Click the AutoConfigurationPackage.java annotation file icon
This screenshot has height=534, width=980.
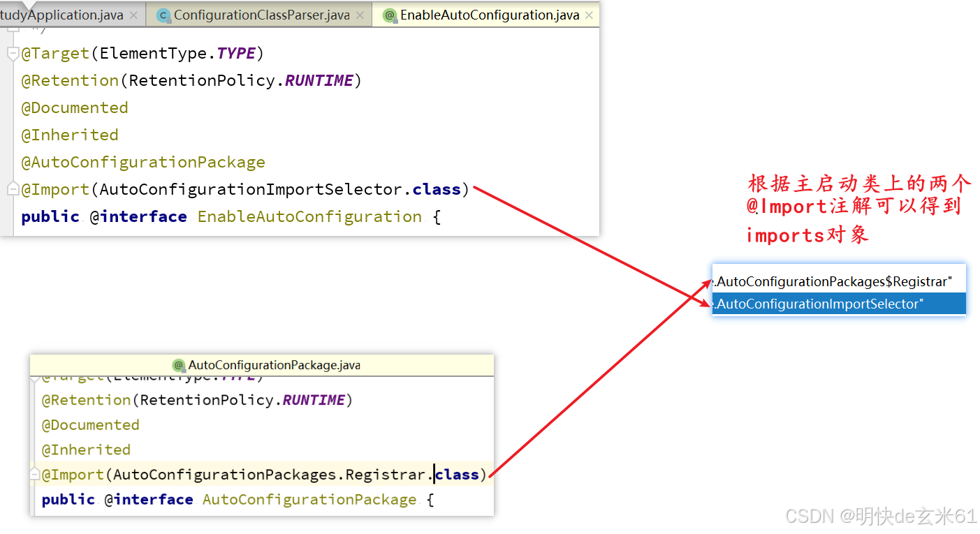click(x=178, y=365)
